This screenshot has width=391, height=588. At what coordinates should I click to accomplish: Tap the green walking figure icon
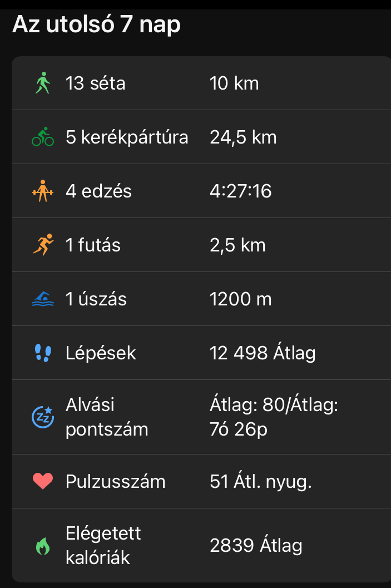click(x=42, y=84)
